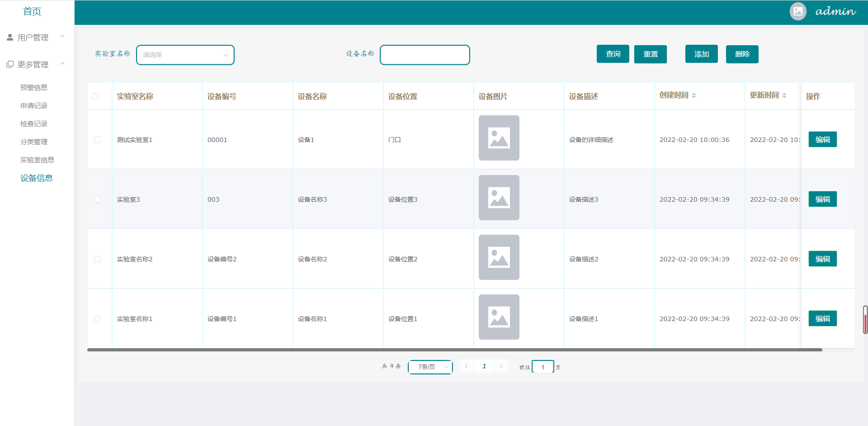
Task: Click the pages icon beside 更多管理
Action: (x=10, y=64)
